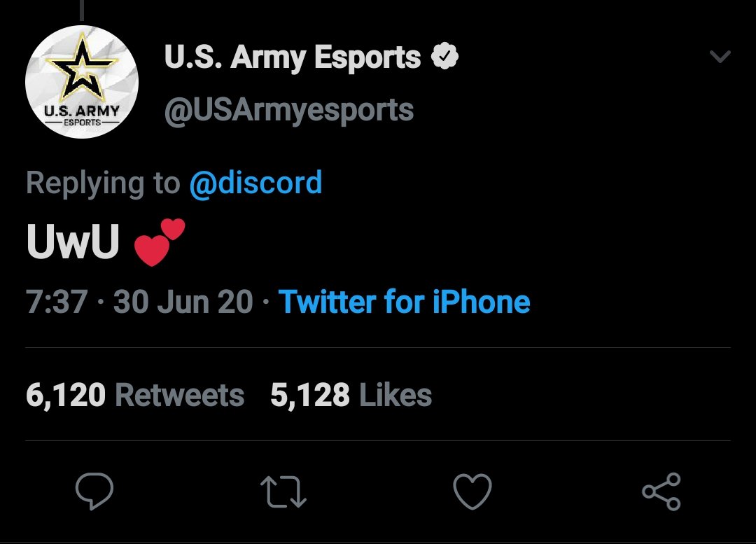Click the blue verified checkmark badge
Image resolution: width=756 pixels, height=544 pixels.
[x=444, y=56]
